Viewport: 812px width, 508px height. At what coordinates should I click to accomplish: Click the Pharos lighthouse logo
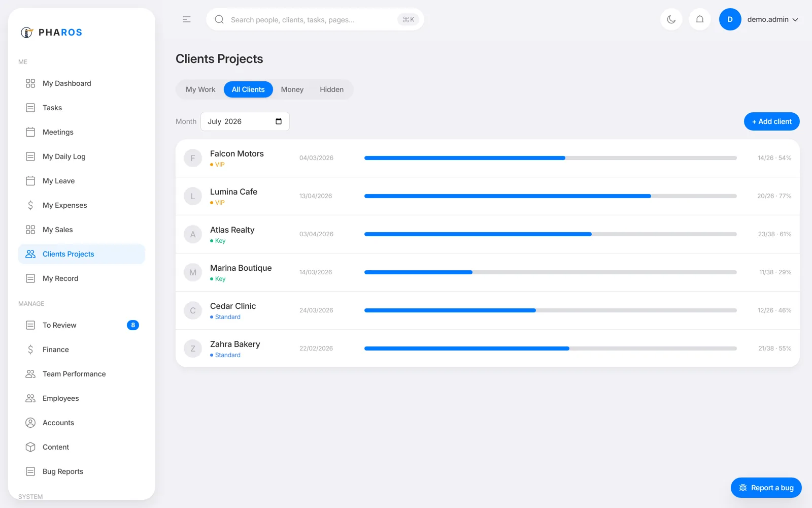[27, 33]
